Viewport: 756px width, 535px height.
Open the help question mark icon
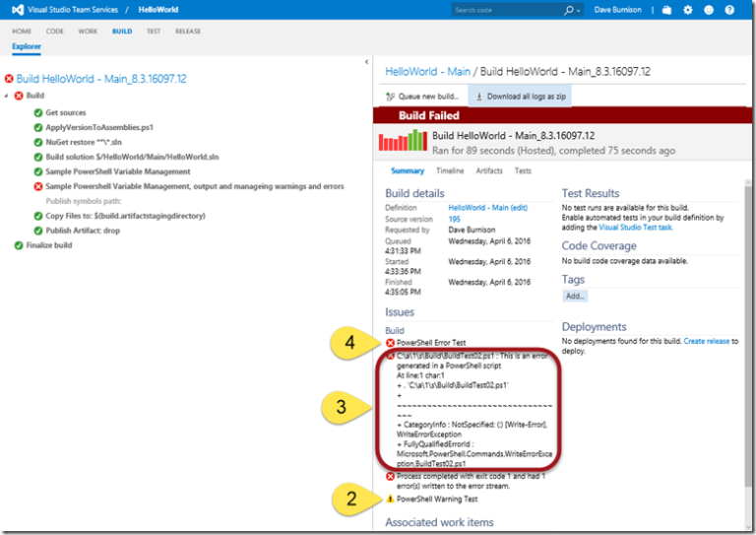click(729, 10)
